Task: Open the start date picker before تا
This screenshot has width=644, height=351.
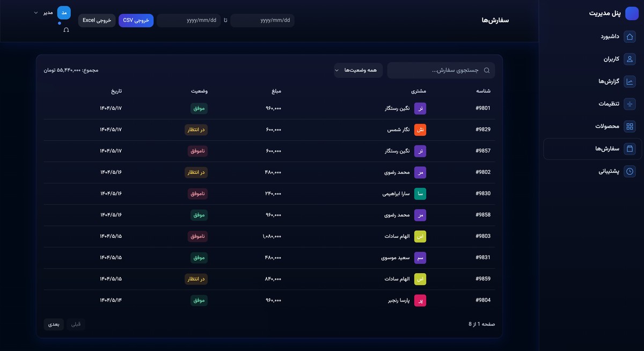Action: (262, 20)
